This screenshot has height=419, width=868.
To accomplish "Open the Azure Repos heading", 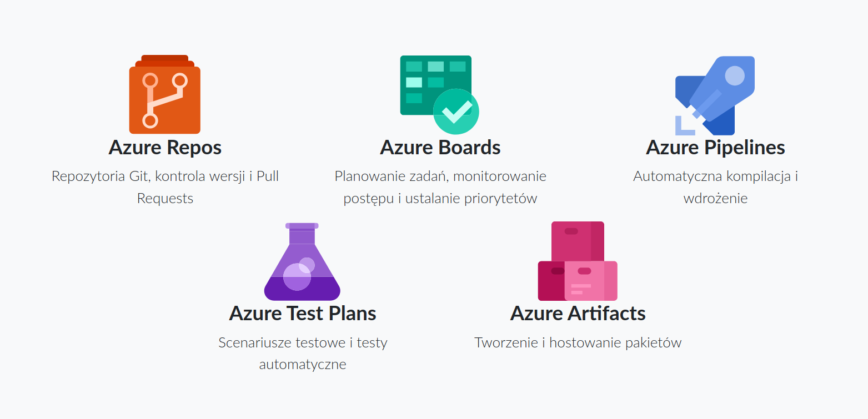I will (x=165, y=148).
